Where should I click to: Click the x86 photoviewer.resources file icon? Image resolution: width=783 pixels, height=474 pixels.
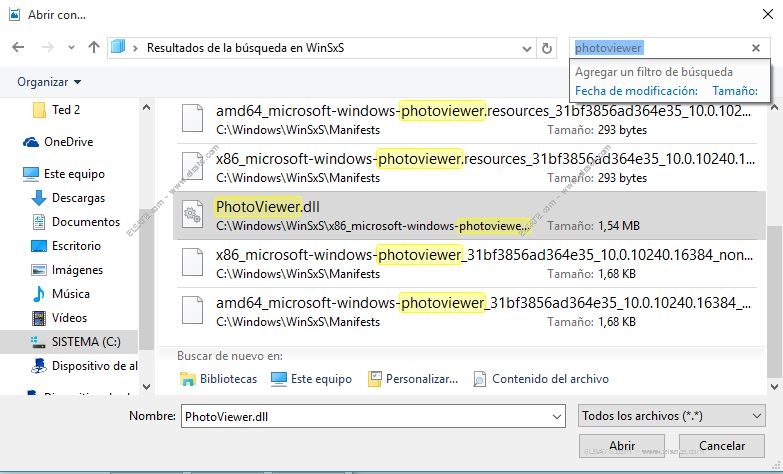tap(192, 166)
